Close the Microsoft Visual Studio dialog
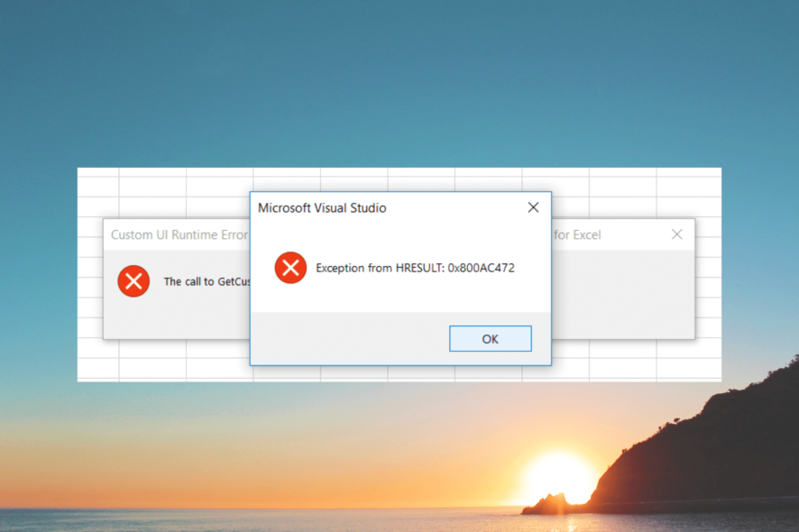The width and height of the screenshot is (799, 532). coord(533,207)
